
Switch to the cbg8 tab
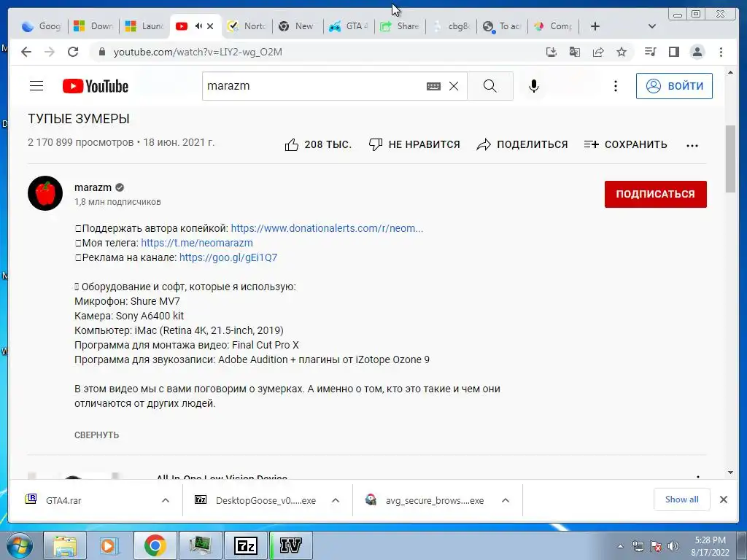tap(452, 26)
